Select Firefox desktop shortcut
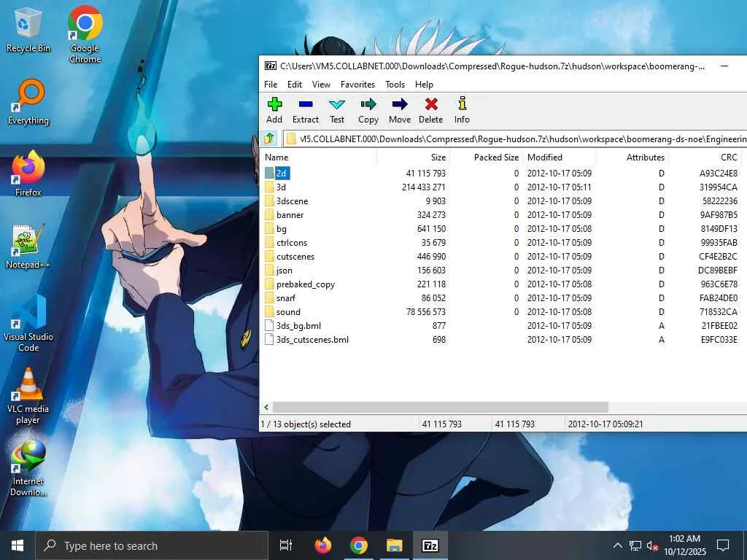The width and height of the screenshot is (747, 560). tap(28, 174)
